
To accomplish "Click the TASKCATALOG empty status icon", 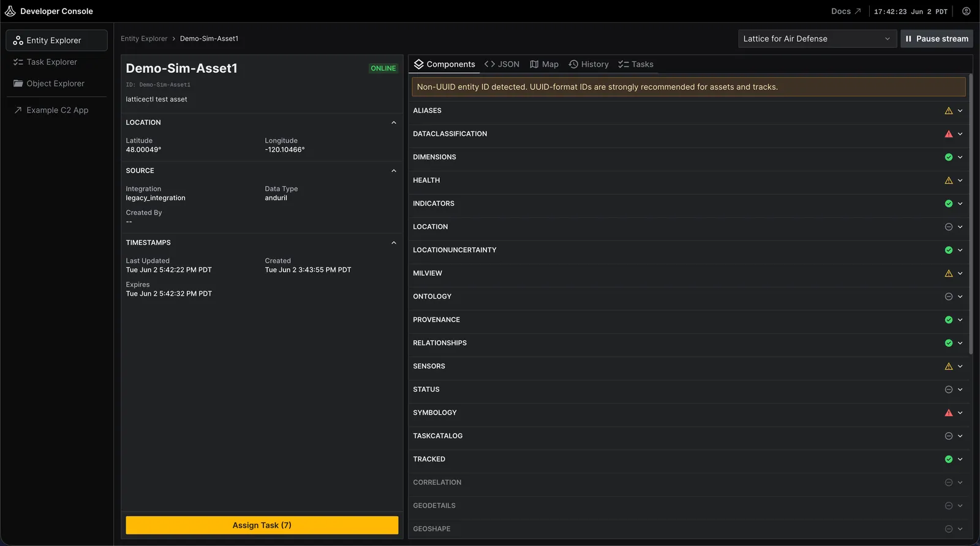I will (x=949, y=436).
